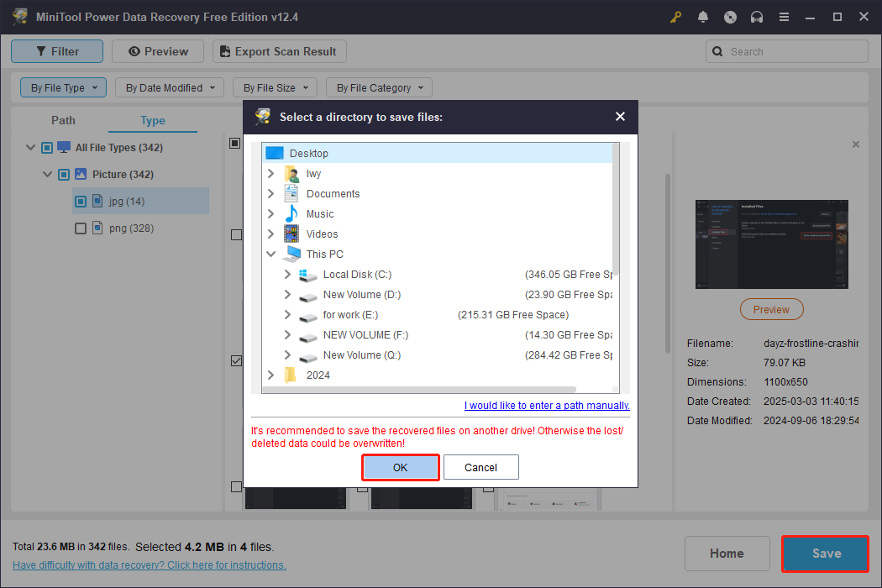This screenshot has height=588, width=882.
Task: Expand the 2024 folder node
Action: tap(271, 375)
